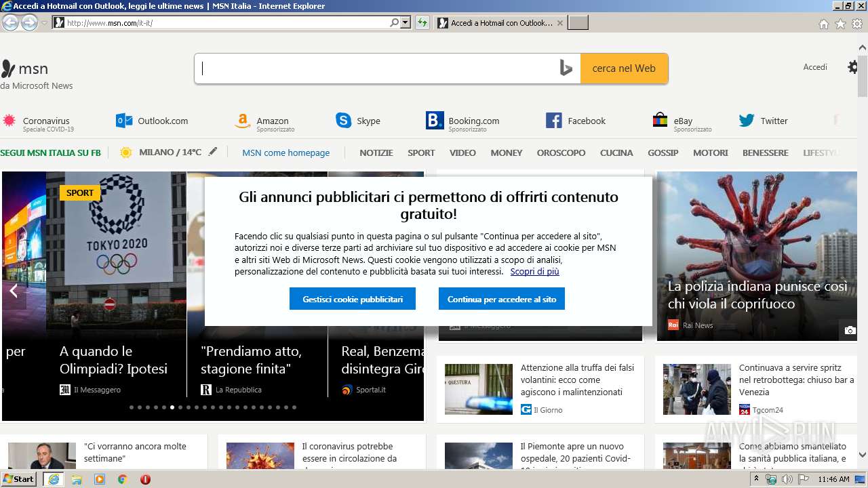Open a new blank tab
The height and width of the screenshot is (488, 868).
pyautogui.click(x=578, y=23)
